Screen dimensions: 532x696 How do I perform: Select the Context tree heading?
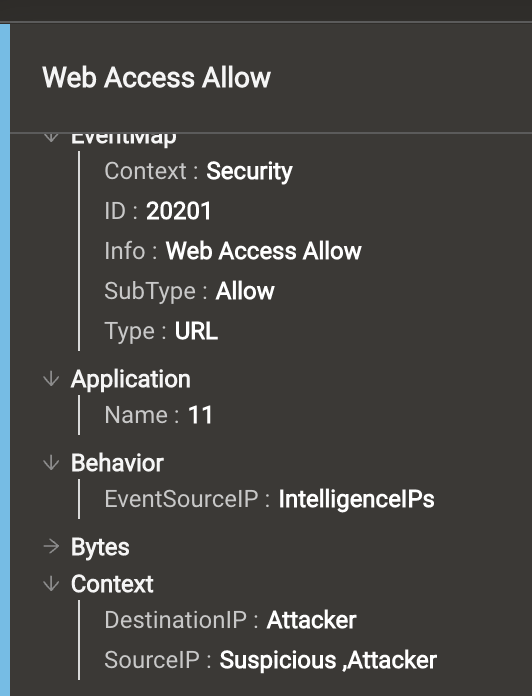pyautogui.click(x=112, y=584)
